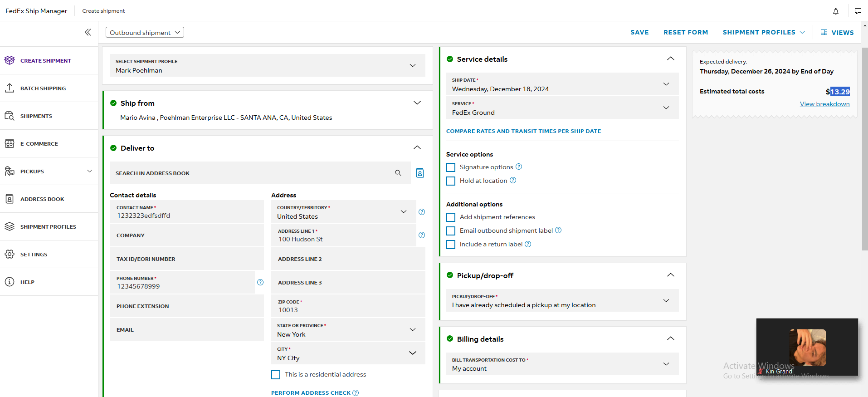Click help icon next to Phone Number
Screen dimensions: 868x397
(x=260, y=282)
